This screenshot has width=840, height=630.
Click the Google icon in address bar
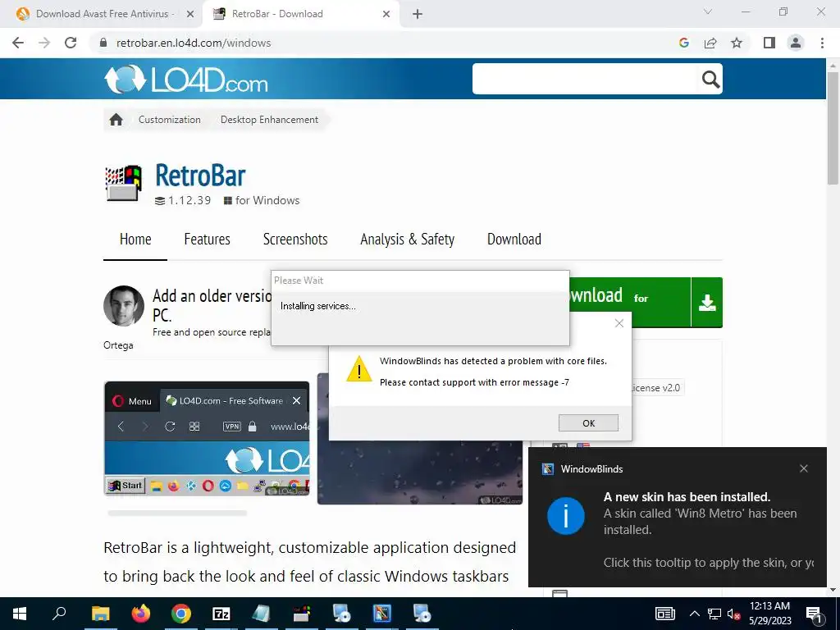tap(683, 43)
